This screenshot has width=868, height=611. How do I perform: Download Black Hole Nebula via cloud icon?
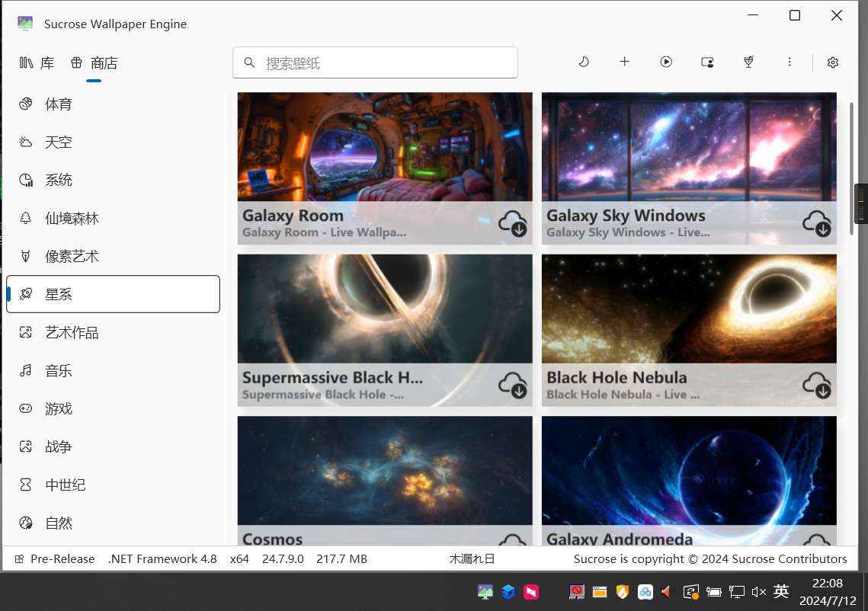pos(817,385)
